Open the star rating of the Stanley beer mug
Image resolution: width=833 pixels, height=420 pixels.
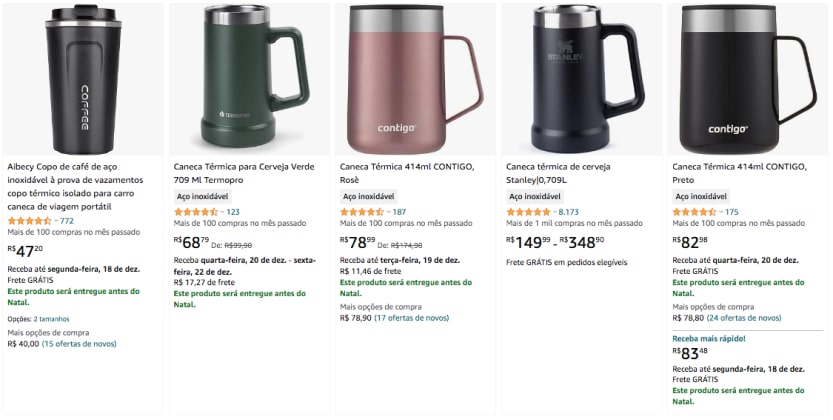(527, 212)
